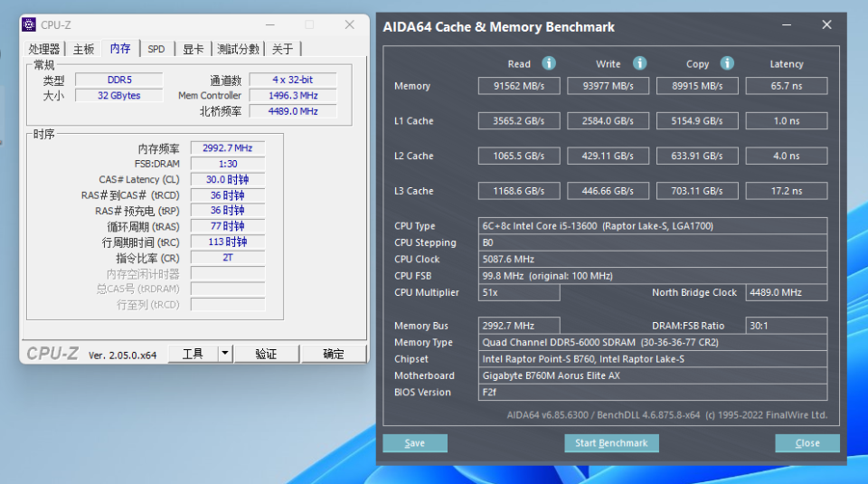The height and width of the screenshot is (484, 868).
Task: Show info for the Read column
Action: click(x=549, y=63)
